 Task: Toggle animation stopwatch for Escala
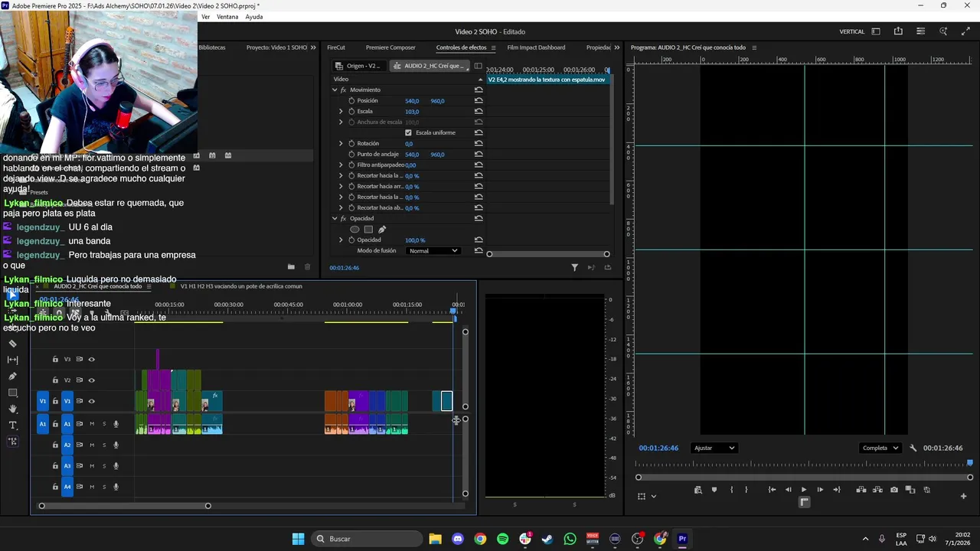(351, 111)
